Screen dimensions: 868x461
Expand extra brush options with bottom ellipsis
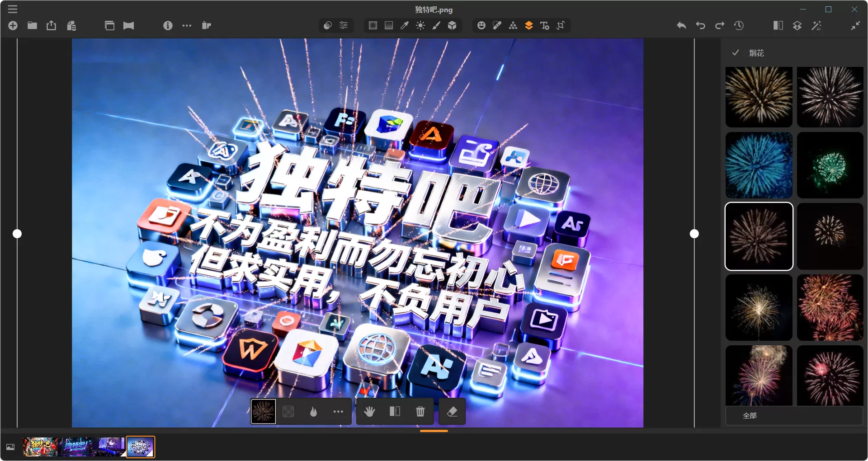pyautogui.click(x=338, y=412)
